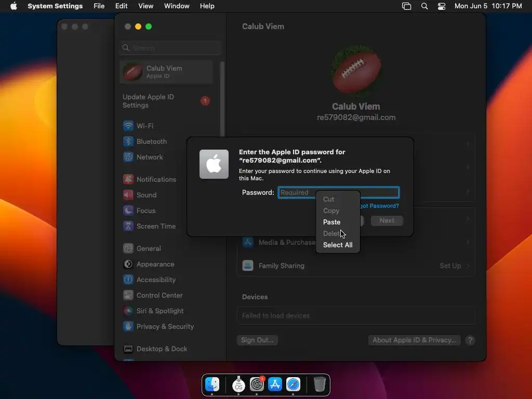The width and height of the screenshot is (532, 399).
Task: Click the help question mark button
Action: 470,340
